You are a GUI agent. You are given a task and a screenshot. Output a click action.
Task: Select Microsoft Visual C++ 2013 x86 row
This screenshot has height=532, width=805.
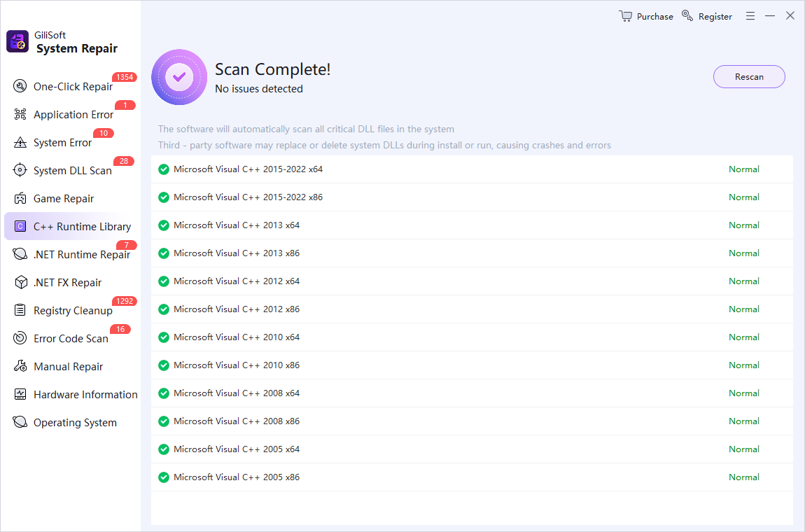click(472, 253)
